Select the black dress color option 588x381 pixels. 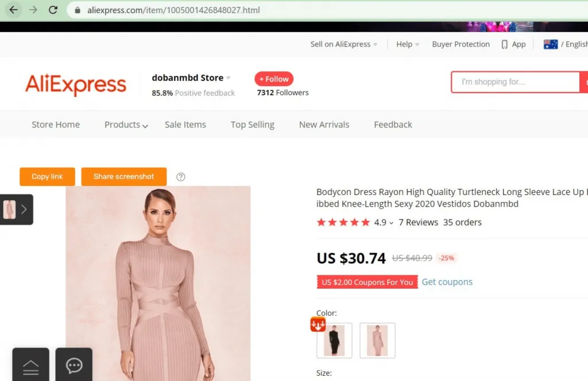[334, 340]
